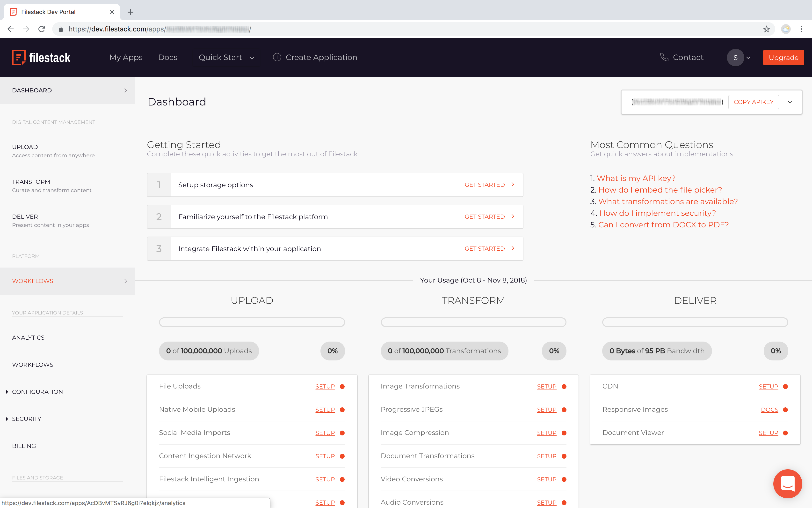The height and width of the screenshot is (508, 812).
Task: Click SETUP for Progressive JPEGs
Action: (x=547, y=410)
